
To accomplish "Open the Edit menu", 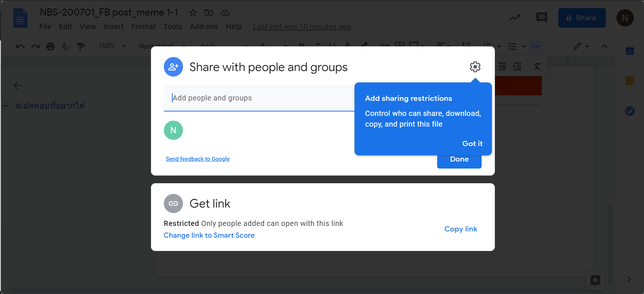I will coord(65,26).
